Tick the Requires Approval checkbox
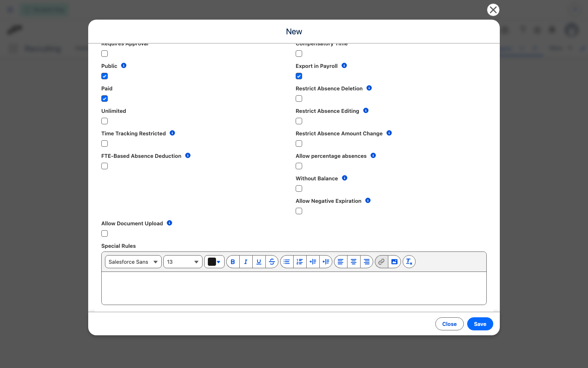The image size is (588, 368). pos(105,54)
